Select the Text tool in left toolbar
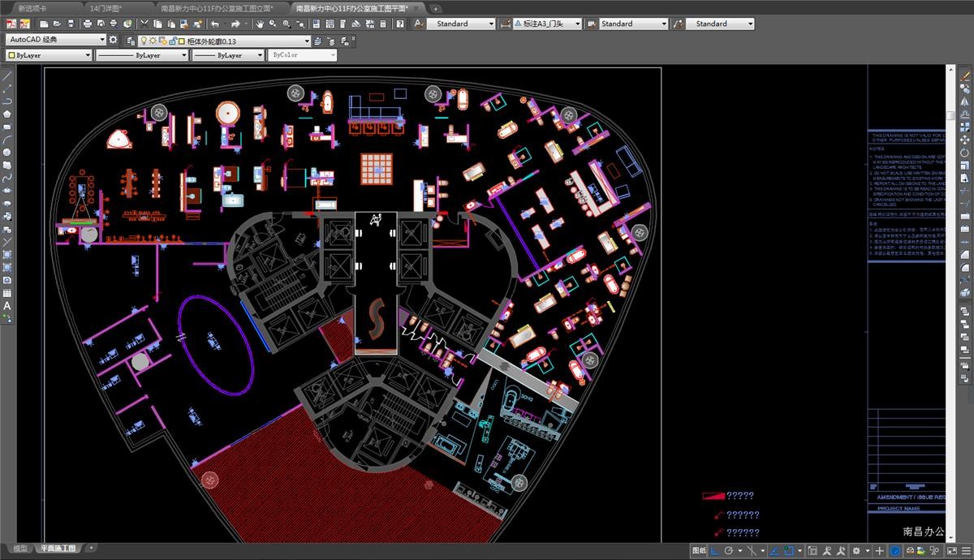974x560 pixels. coord(6,306)
